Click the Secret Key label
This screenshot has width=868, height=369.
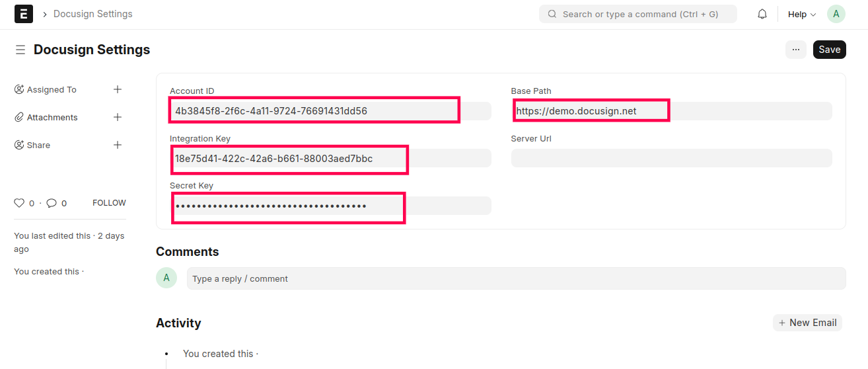pos(192,186)
